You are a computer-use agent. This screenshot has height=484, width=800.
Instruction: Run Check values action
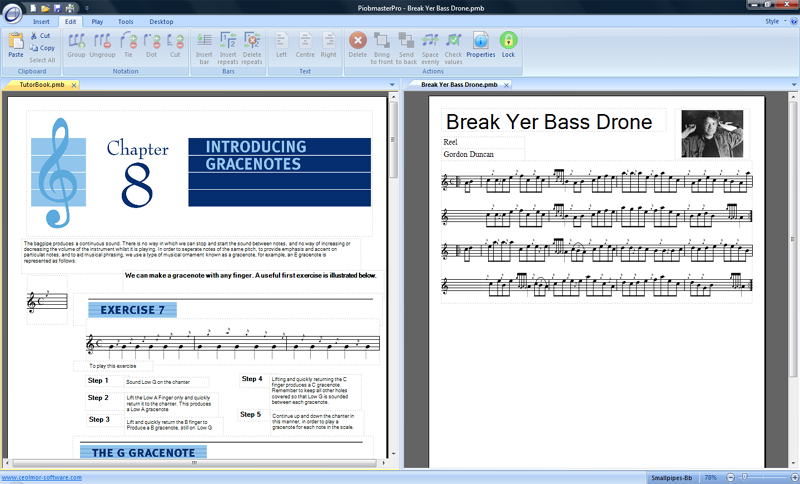453,44
